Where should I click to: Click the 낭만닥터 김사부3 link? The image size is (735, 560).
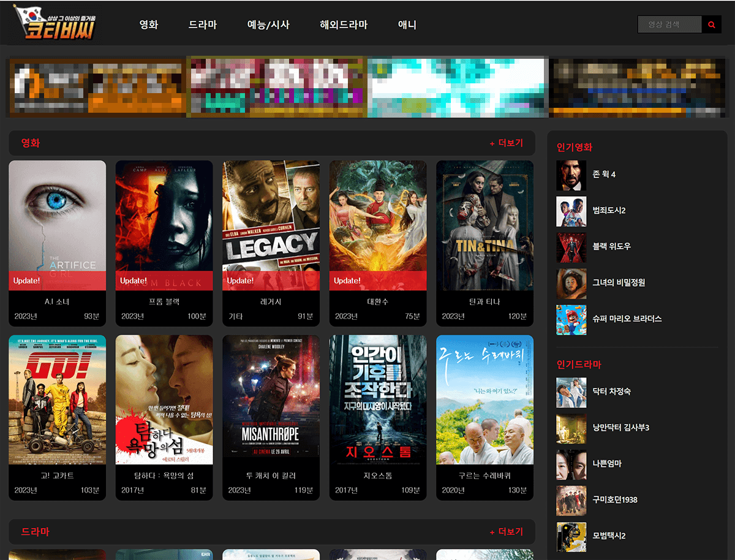[620, 428]
